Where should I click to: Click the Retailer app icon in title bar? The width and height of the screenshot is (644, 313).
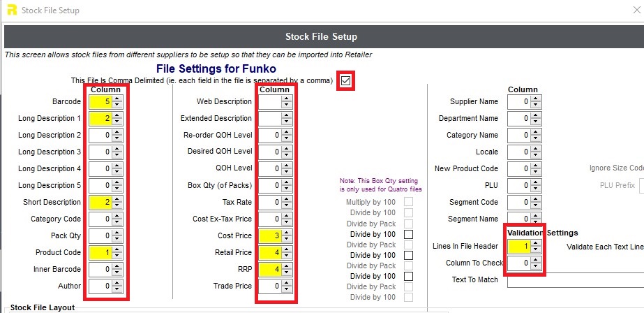[x=12, y=10]
